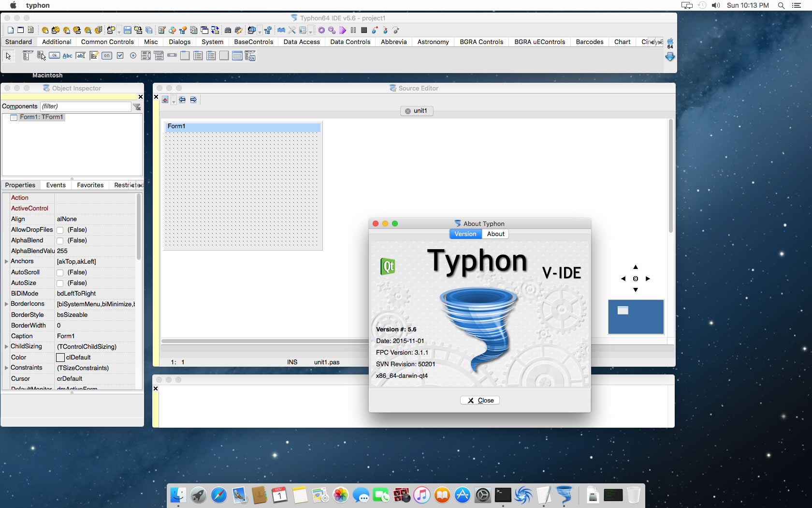Expand the ChildSizing property
This screenshot has width=812, height=508.
(6, 346)
